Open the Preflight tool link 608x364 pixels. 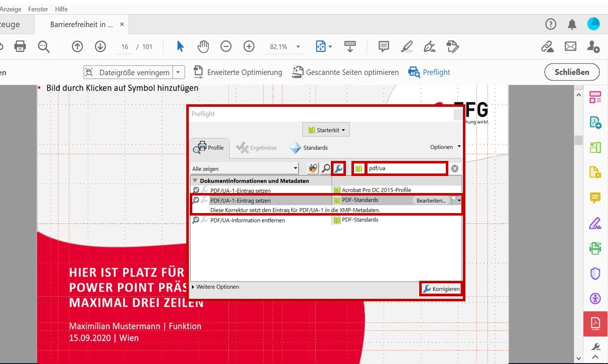pyautogui.click(x=429, y=72)
